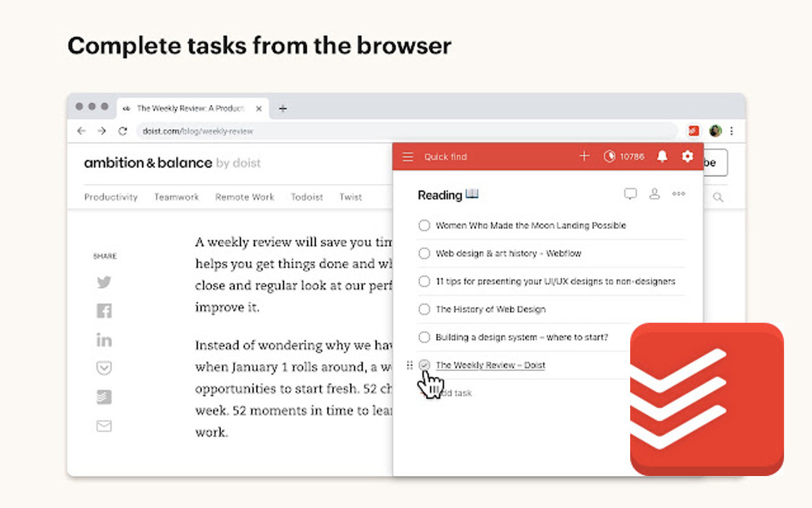Select the Weekly Review browser tab
This screenshot has width=812, height=508.
(193, 108)
